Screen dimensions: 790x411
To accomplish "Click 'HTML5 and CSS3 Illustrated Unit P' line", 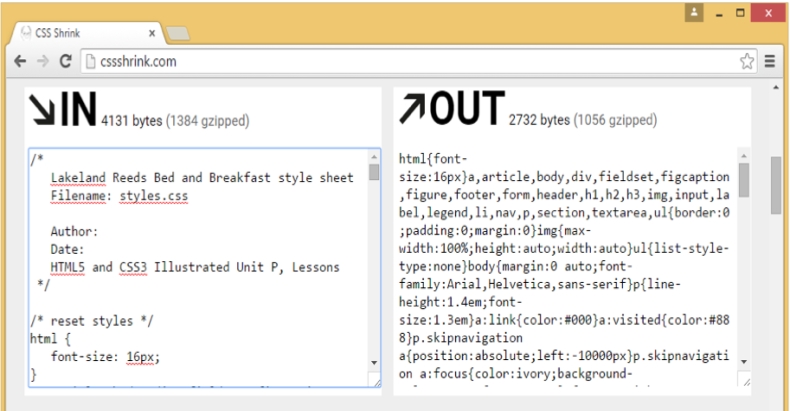I will [x=194, y=267].
